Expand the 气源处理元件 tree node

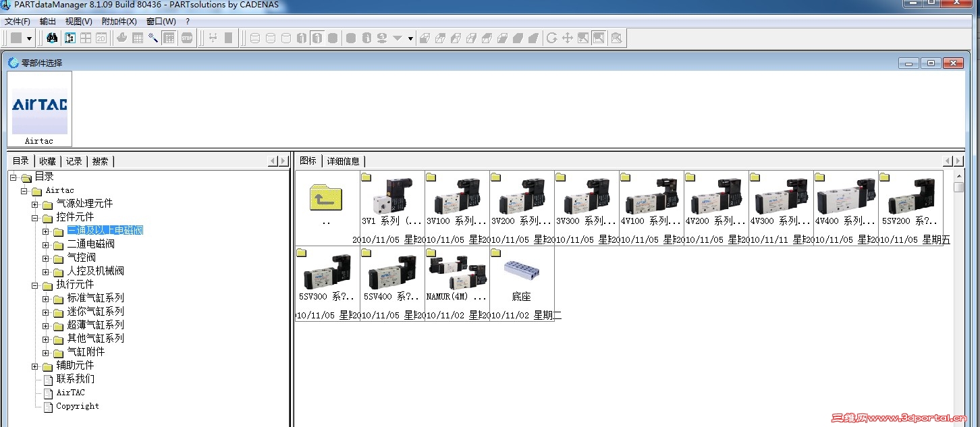pos(35,204)
